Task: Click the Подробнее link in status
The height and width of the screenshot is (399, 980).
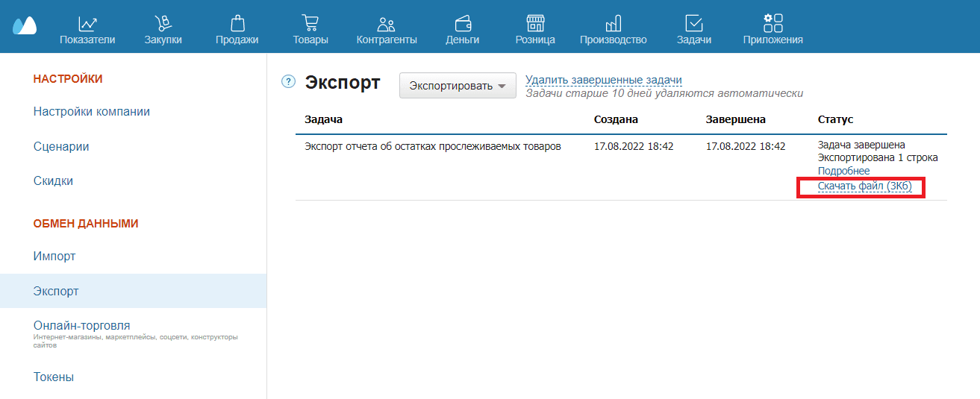Action: 843,171
